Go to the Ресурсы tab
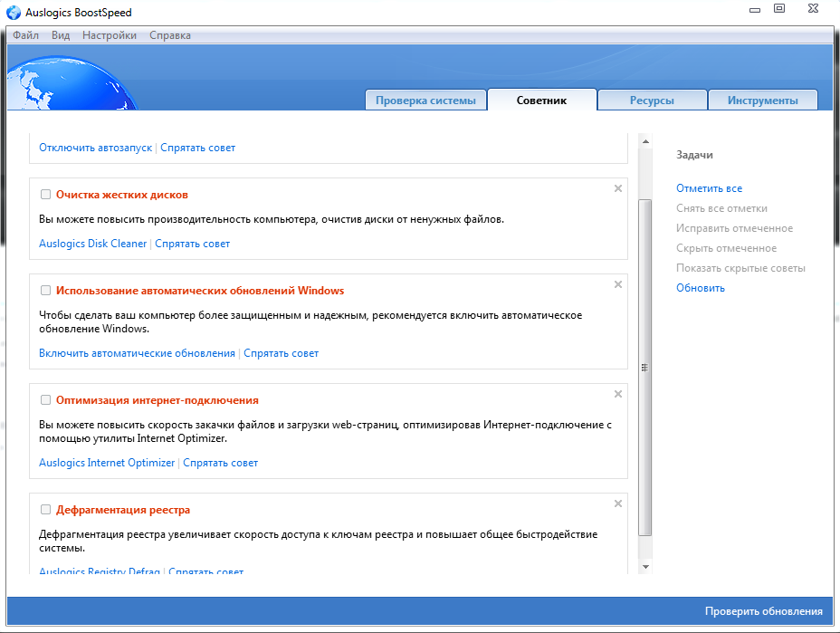The width and height of the screenshot is (840, 633). [652, 101]
